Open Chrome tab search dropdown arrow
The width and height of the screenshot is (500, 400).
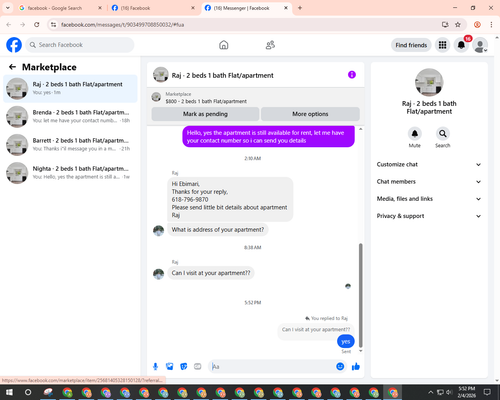(8, 8)
